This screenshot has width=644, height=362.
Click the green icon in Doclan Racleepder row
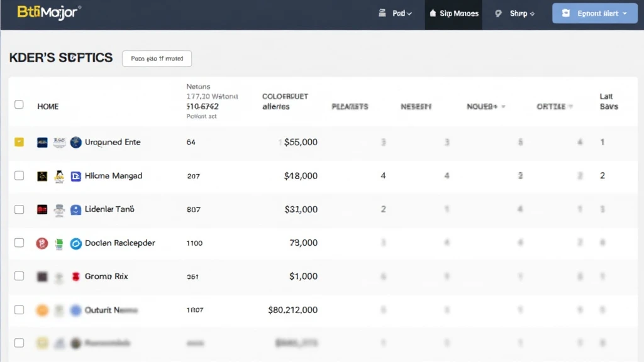(59, 243)
